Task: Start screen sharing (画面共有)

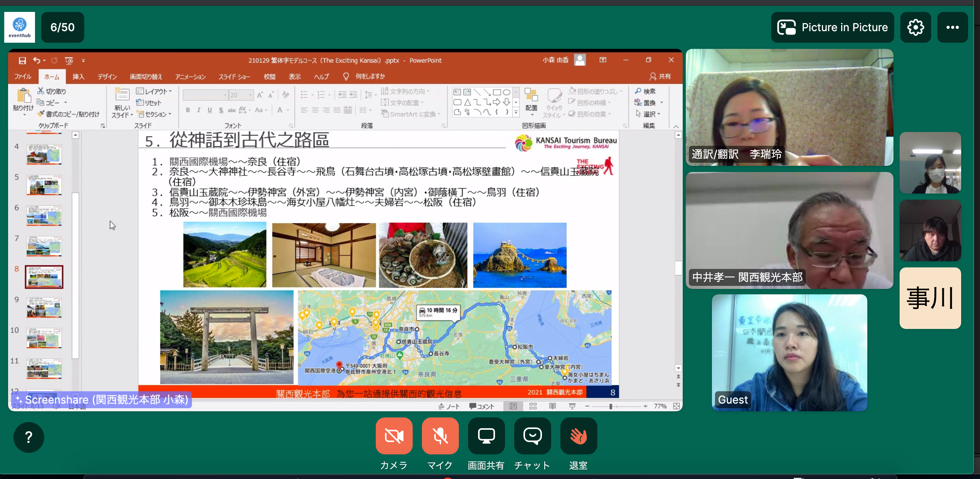Action: click(x=486, y=436)
